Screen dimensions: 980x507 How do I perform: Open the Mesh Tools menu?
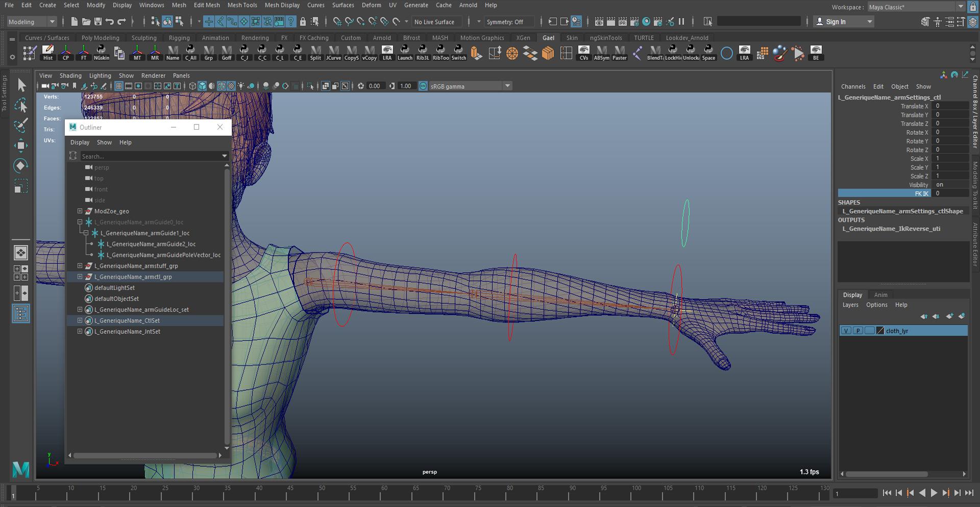[x=242, y=5]
